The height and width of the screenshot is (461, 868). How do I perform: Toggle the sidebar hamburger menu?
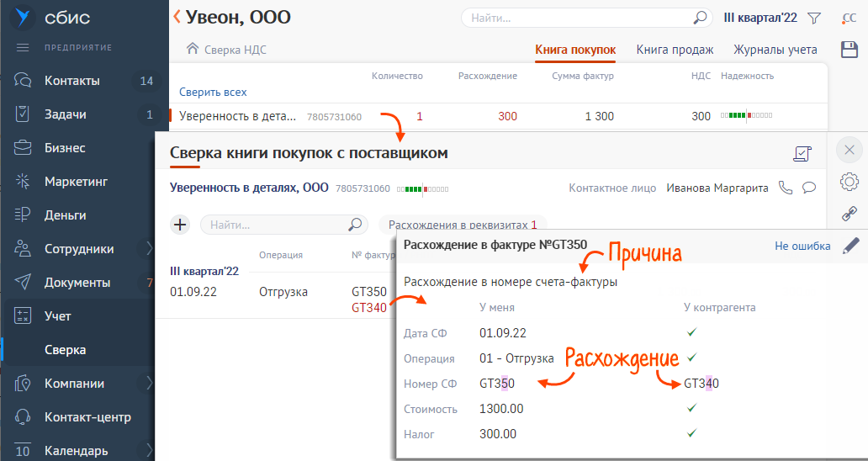tap(23, 48)
